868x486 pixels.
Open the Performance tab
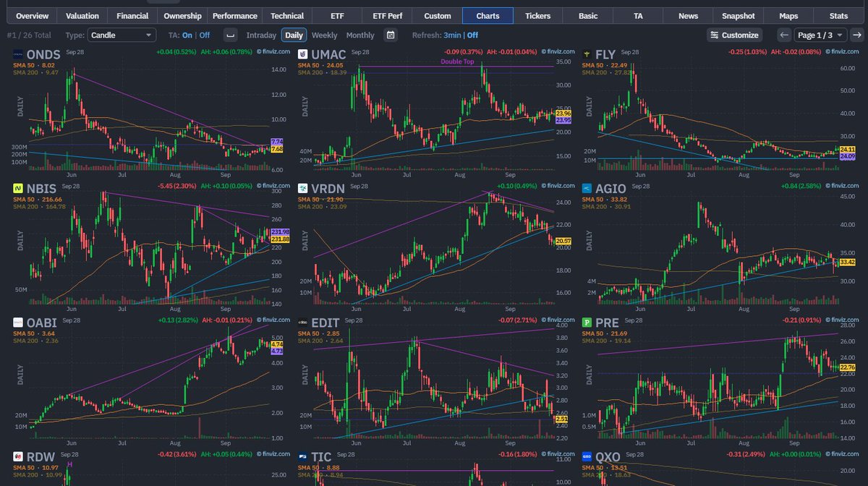pos(234,16)
